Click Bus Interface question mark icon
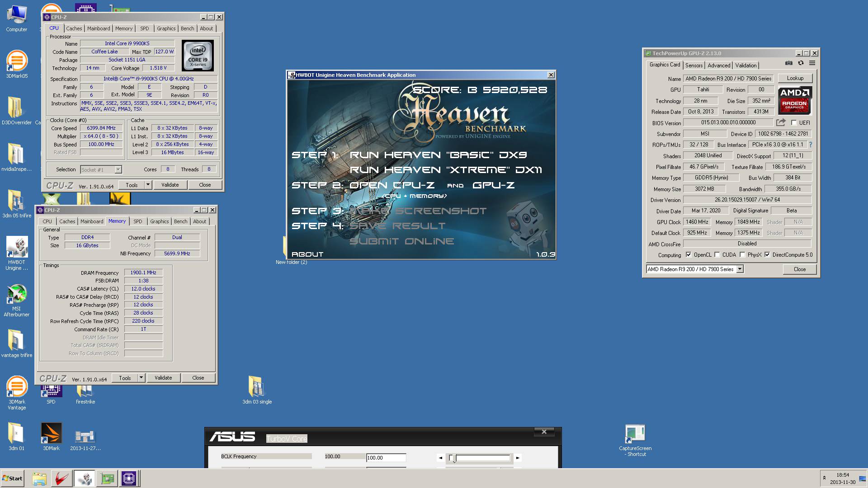The height and width of the screenshot is (488, 868). (x=811, y=145)
